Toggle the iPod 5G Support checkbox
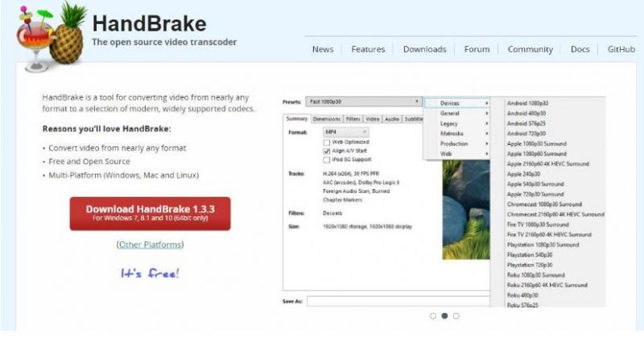 [x=327, y=159]
